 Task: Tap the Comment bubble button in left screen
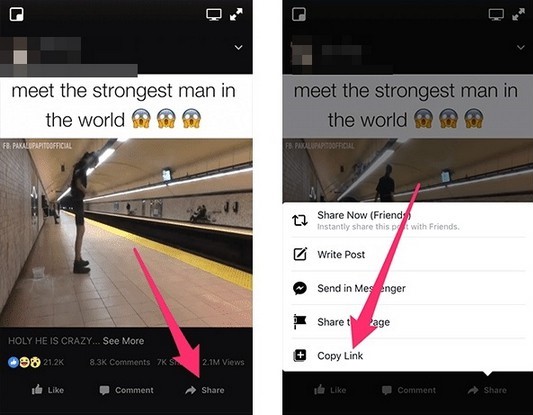click(x=126, y=390)
